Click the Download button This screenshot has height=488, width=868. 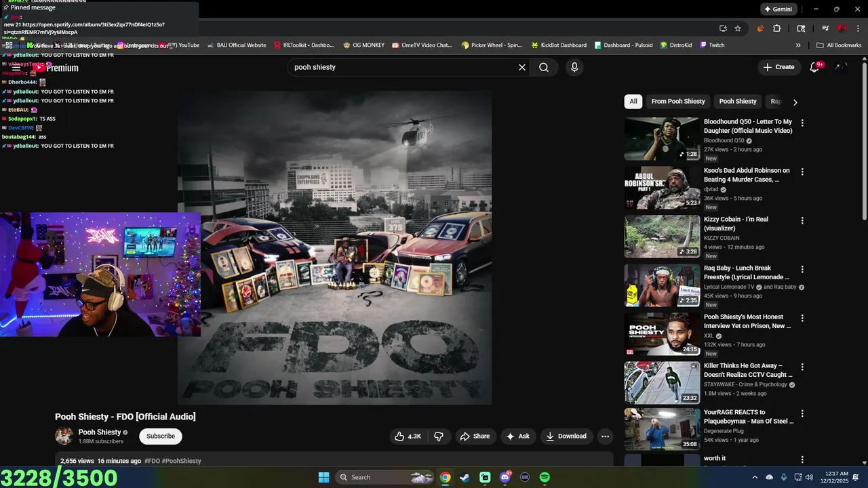(566, 436)
